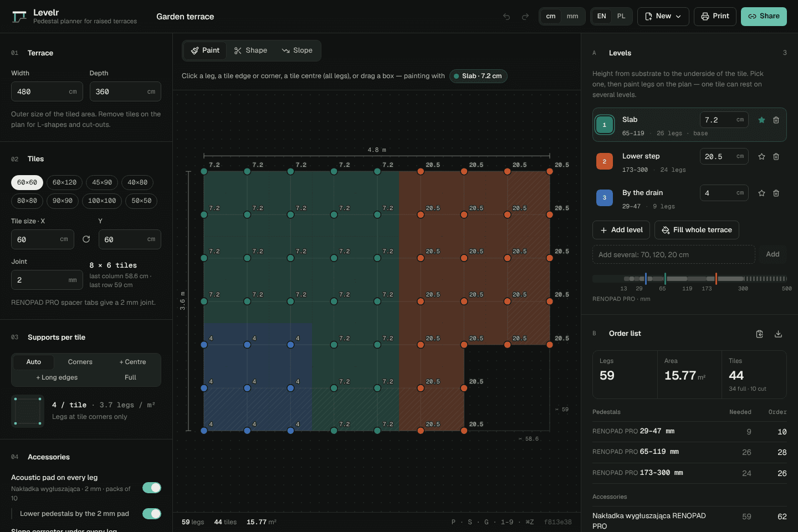Select the Slope tab
This screenshot has height=532, width=798.
coord(297,50)
